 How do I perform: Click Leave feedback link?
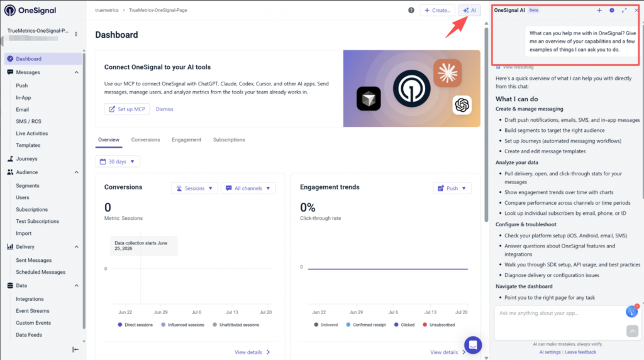(580, 352)
